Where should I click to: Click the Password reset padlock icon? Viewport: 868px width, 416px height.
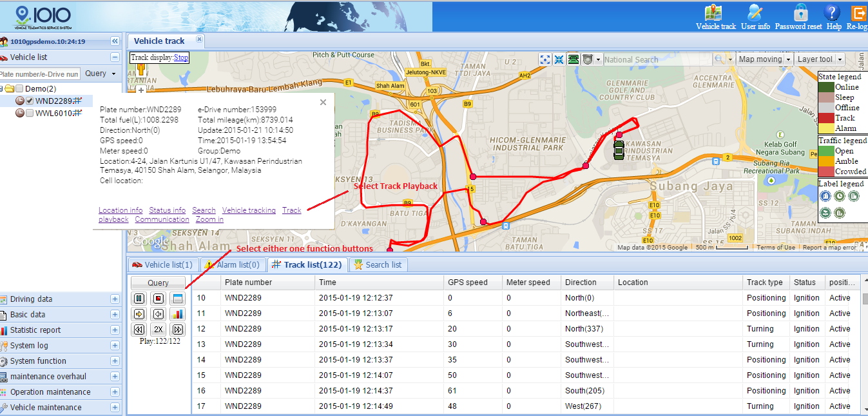coord(801,12)
